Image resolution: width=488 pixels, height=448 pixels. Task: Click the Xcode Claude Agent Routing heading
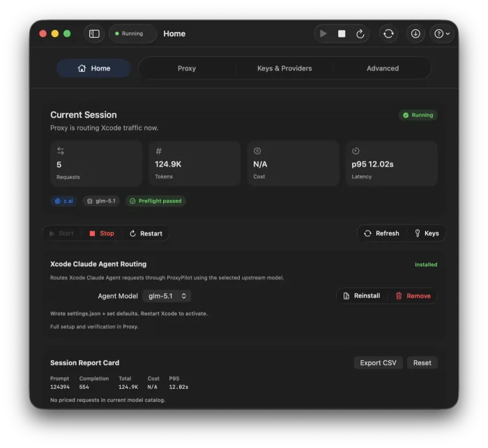98,264
